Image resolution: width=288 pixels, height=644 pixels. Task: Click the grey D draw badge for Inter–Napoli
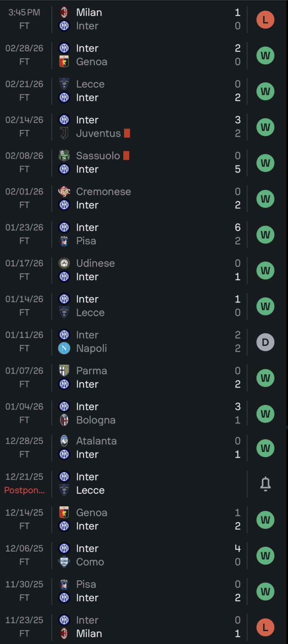pos(265,342)
